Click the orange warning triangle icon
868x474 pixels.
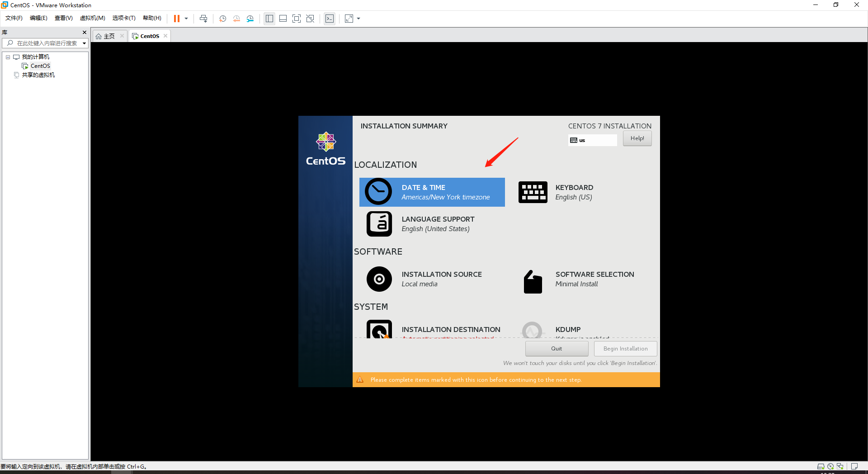(360, 380)
